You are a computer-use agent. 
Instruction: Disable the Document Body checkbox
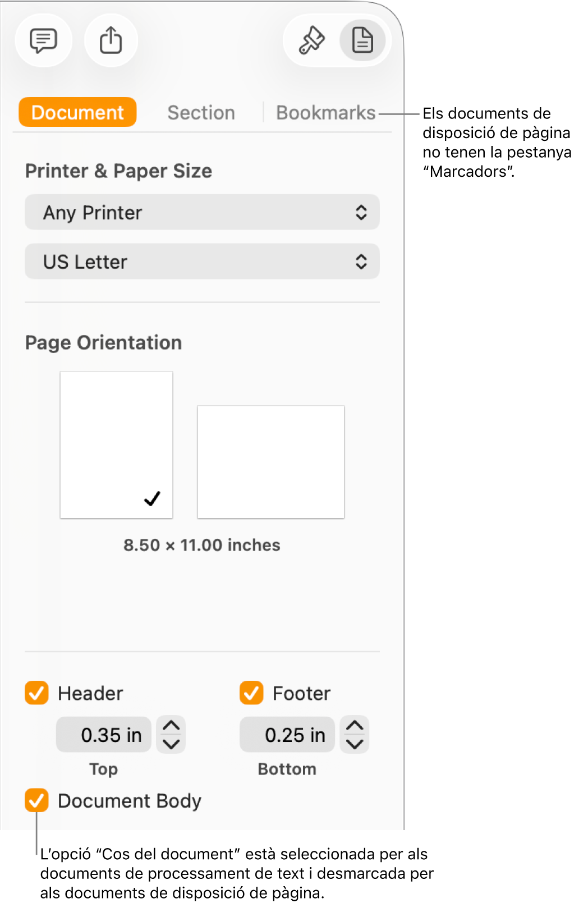click(36, 800)
